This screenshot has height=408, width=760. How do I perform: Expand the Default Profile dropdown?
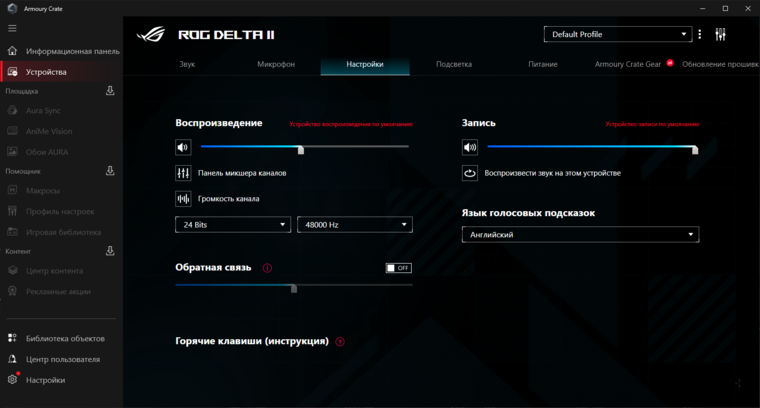tap(618, 34)
